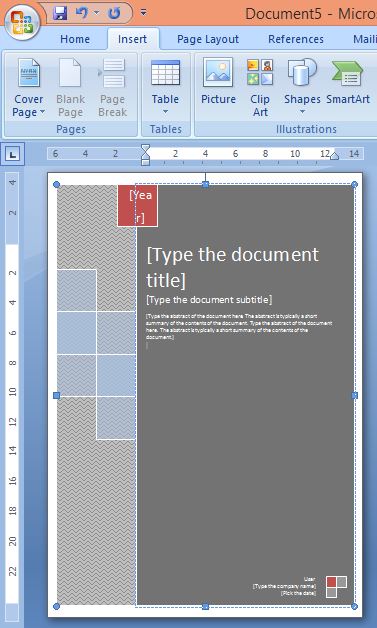Click the Year placeholder box
The image size is (377, 628).
(x=137, y=205)
